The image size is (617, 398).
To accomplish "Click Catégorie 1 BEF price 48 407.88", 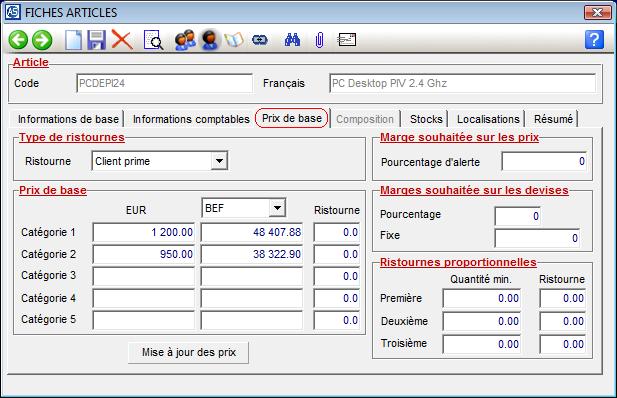I will (x=252, y=232).
